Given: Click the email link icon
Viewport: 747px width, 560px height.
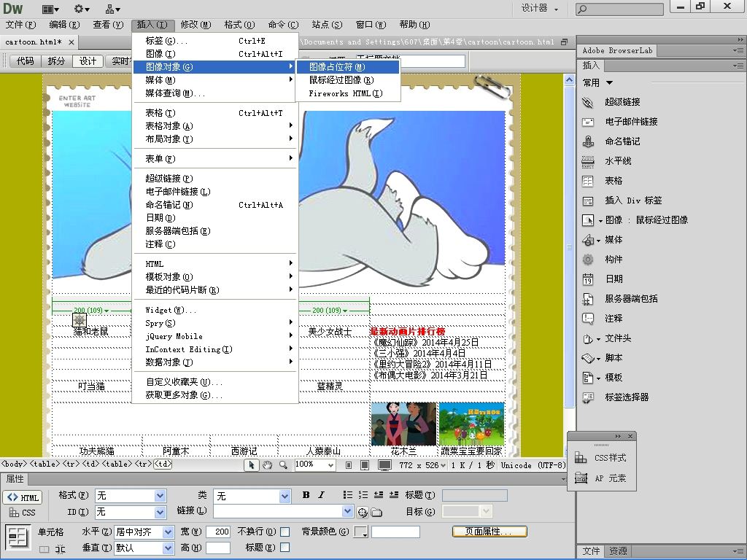Looking at the screenshot, I should tap(588, 122).
